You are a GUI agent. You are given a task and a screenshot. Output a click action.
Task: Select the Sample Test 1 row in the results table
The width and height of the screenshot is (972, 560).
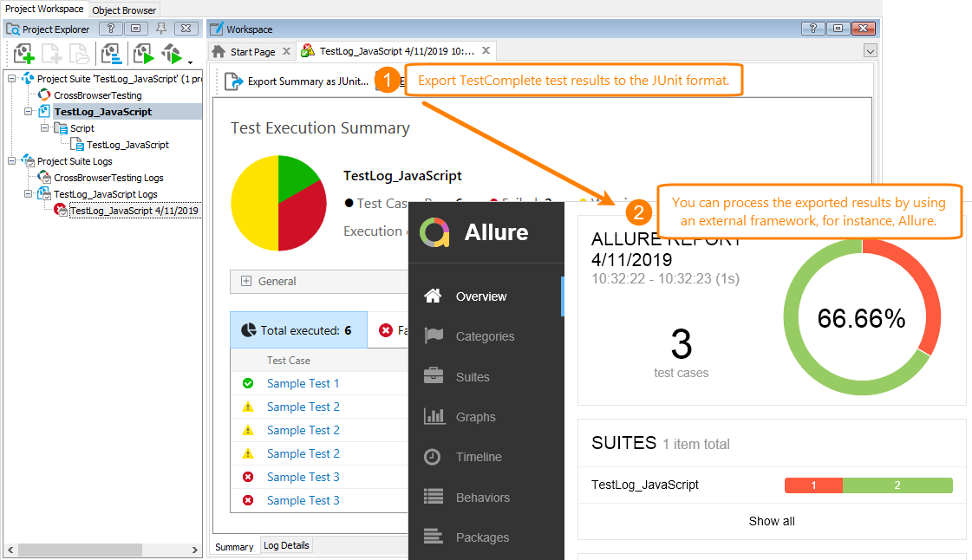[303, 382]
